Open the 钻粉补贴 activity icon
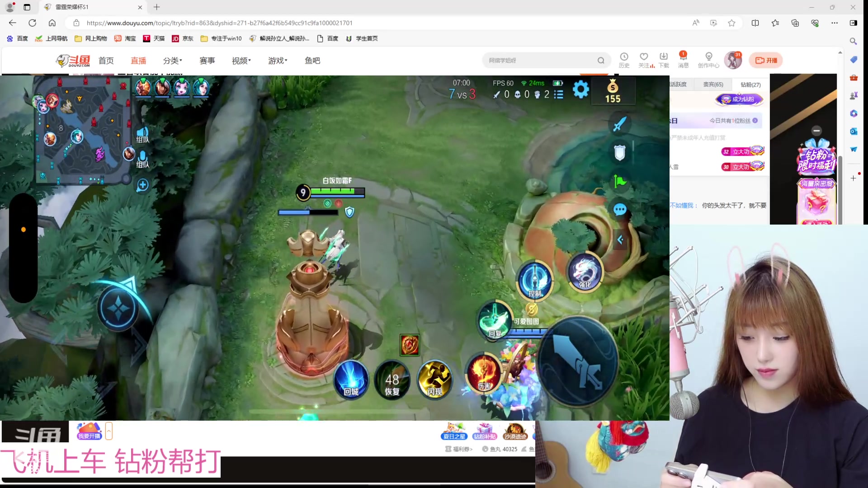868x488 pixels. point(485,431)
